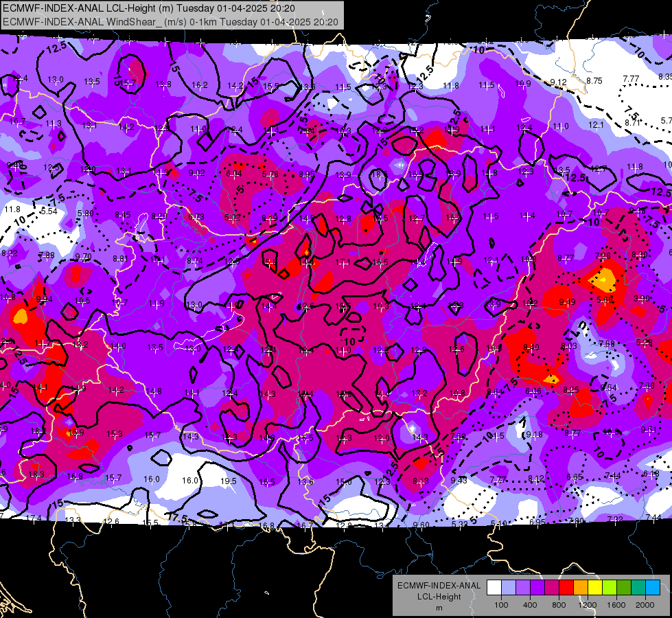
Task: Click the red legend color swatch
Action: (x=566, y=588)
